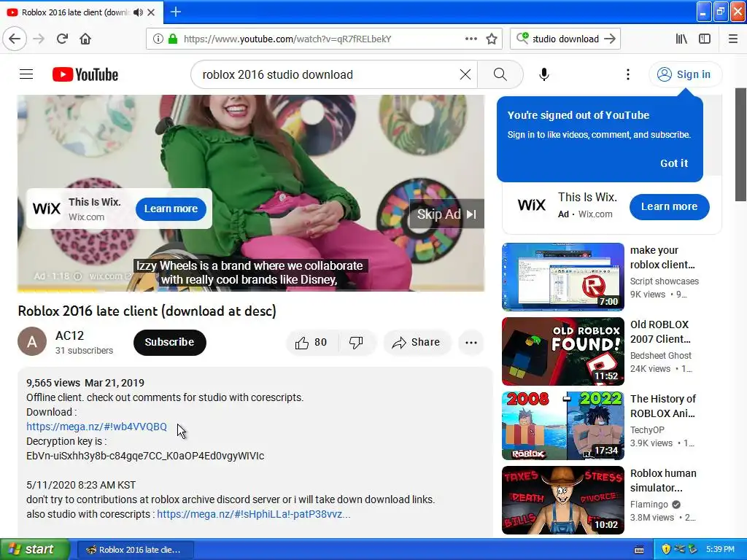This screenshot has width=747, height=560.
Task: Click the browser forward arrow
Action: pyautogui.click(x=39, y=39)
